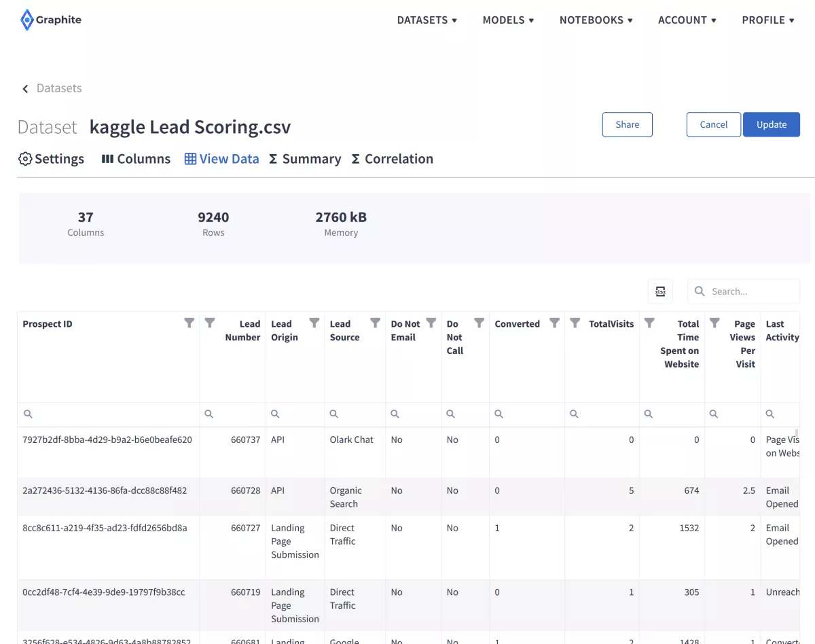Open the filter funnel on Prospect ID column

pos(189,324)
